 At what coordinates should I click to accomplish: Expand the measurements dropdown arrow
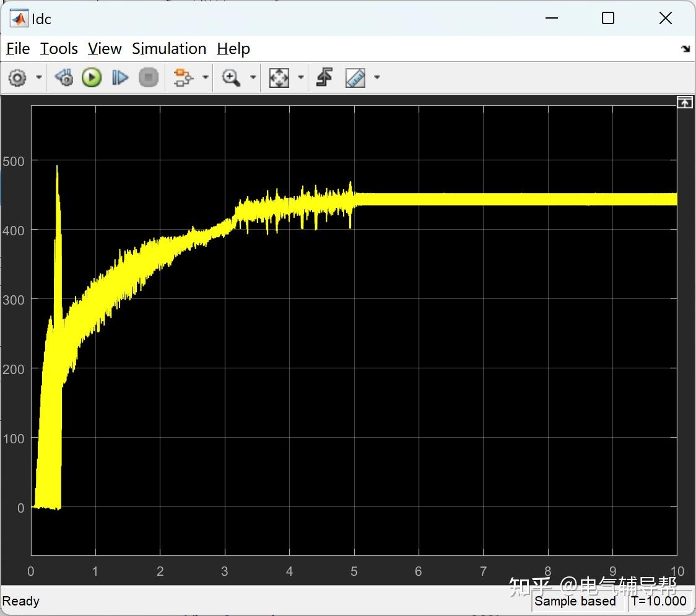coord(377,77)
